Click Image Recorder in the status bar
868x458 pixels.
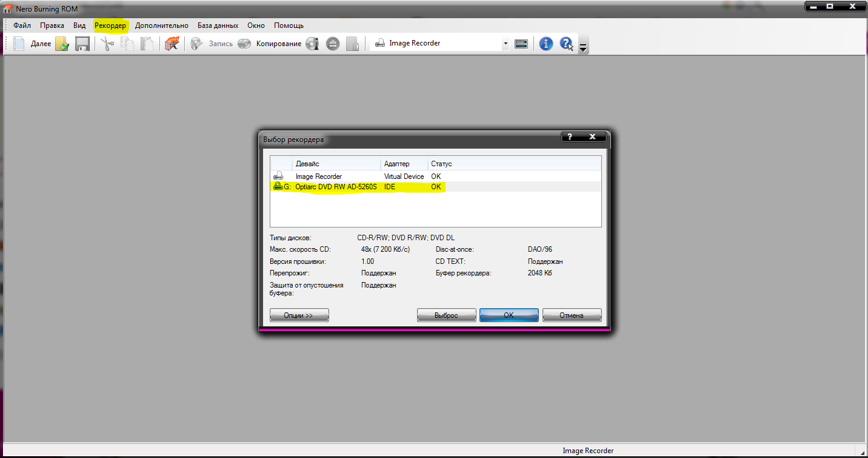[x=588, y=451]
